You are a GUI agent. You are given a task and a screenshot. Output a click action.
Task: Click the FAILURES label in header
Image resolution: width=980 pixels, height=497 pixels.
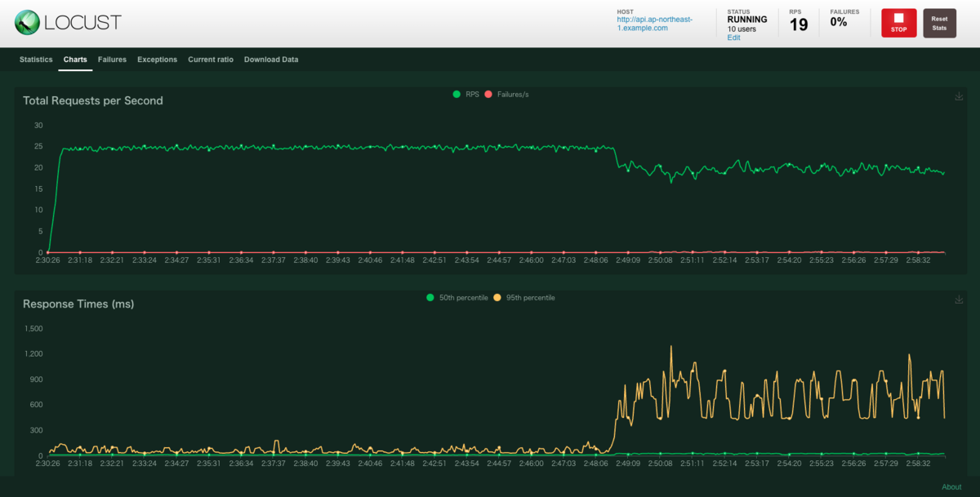coord(844,11)
